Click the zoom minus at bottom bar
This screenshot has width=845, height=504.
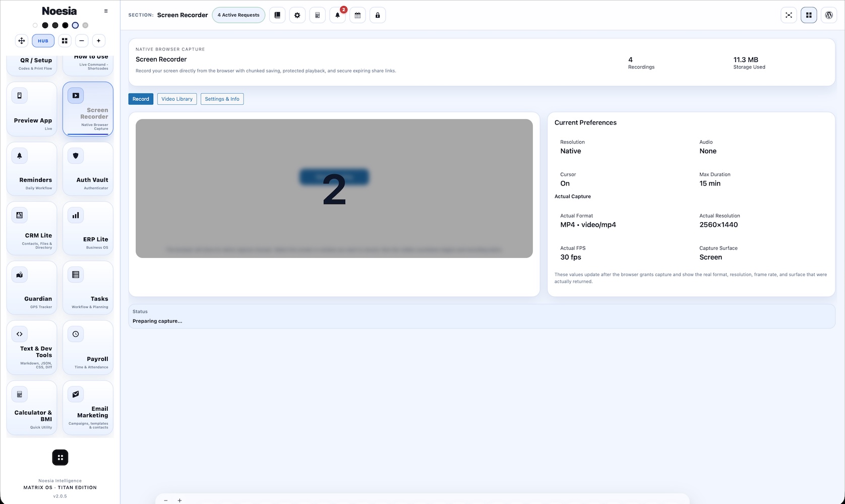(166, 500)
